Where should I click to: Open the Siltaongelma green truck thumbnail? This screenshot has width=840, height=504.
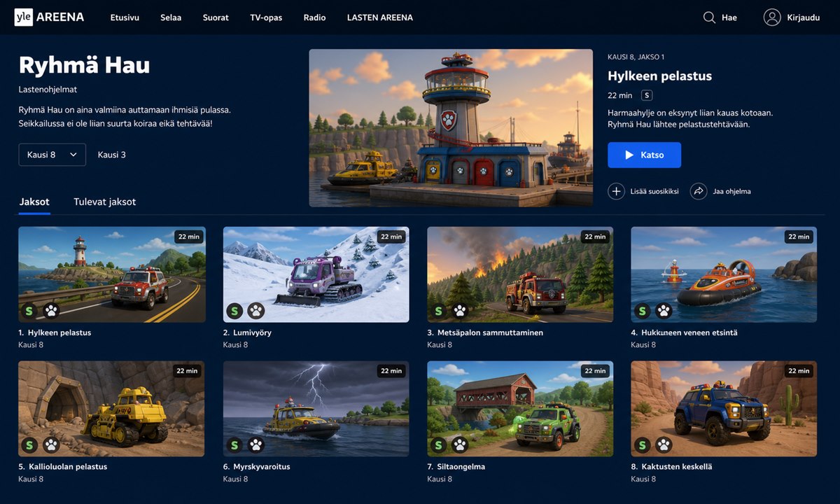pyautogui.click(x=520, y=409)
